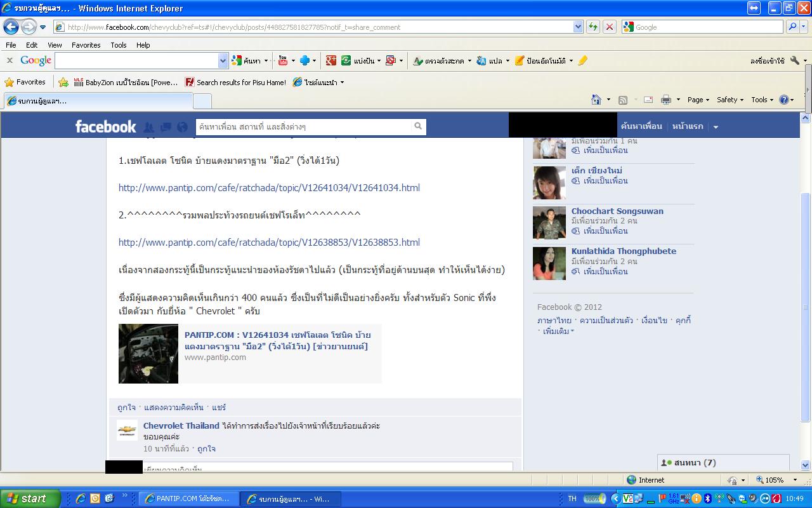Open the Tools menu in menu bar
Screen dimensions: 812x508
119,45
